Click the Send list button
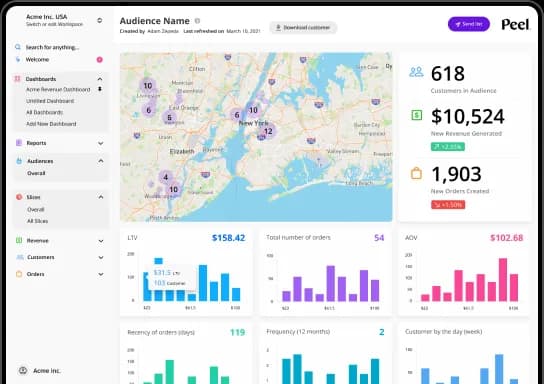 click(x=469, y=24)
